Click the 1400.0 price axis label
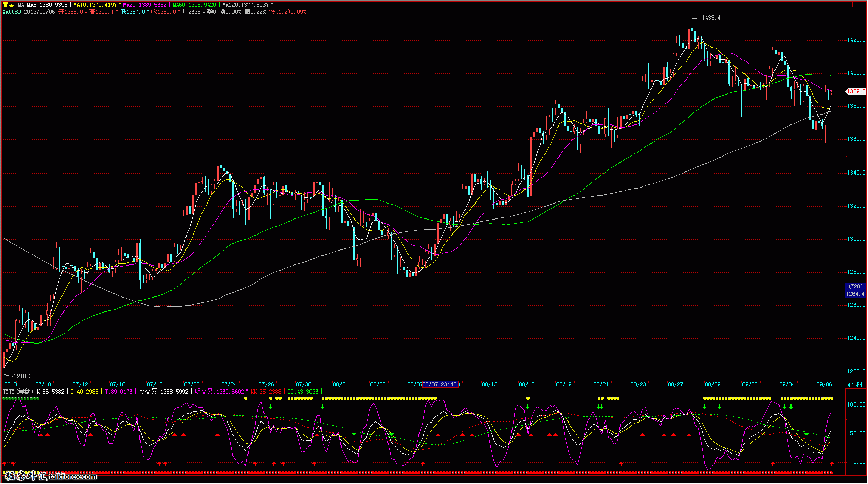Screen dimensions: 868x484 coord(856,73)
